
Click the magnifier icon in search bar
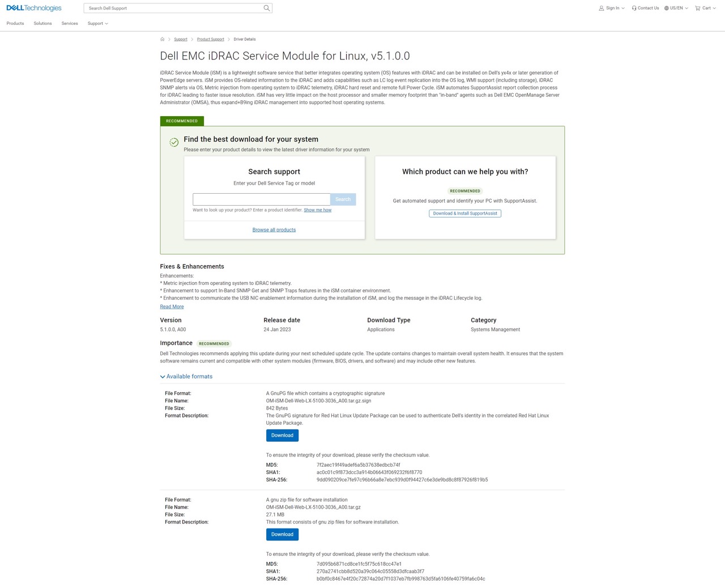pos(267,8)
